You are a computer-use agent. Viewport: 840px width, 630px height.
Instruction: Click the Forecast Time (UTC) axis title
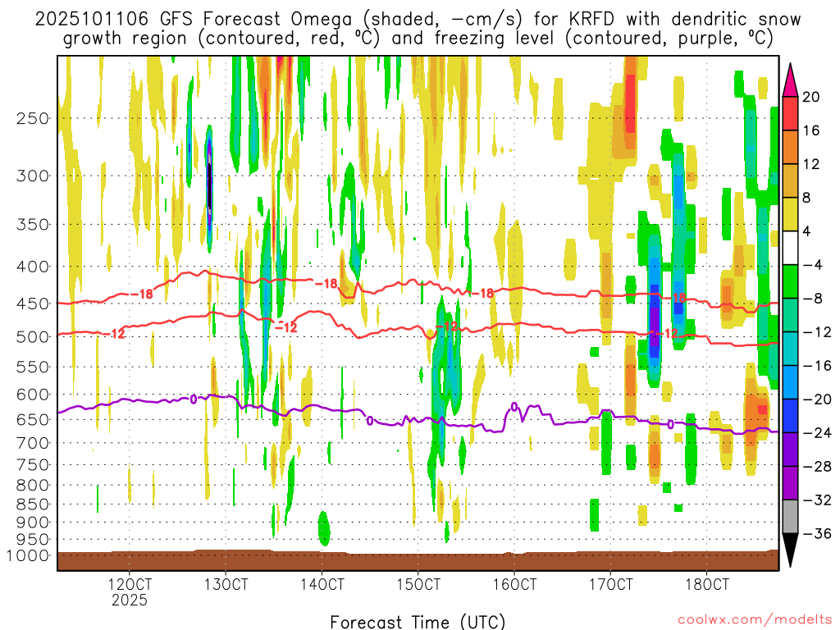pos(418,622)
